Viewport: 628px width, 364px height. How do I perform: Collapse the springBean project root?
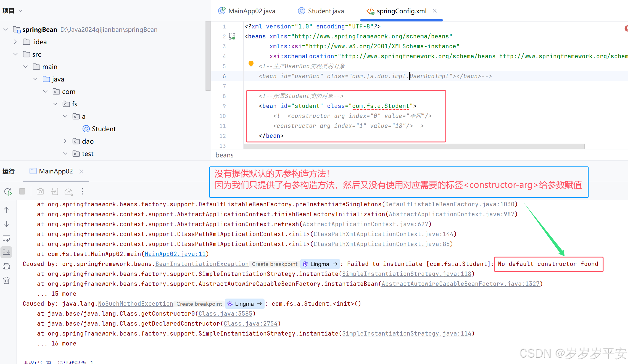[6, 29]
